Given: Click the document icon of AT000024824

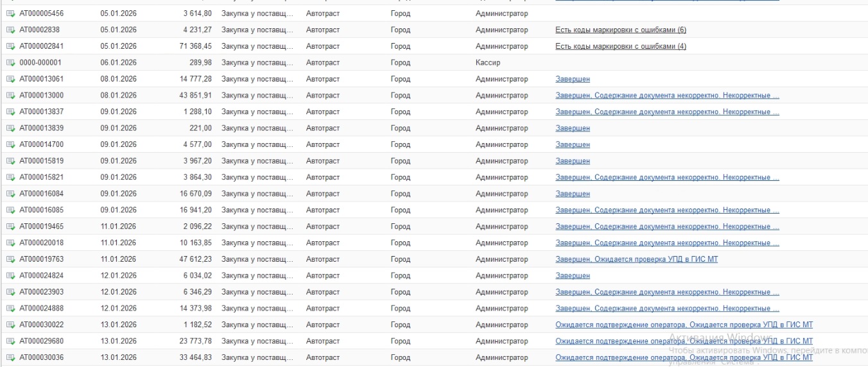Looking at the screenshot, I should (10, 276).
